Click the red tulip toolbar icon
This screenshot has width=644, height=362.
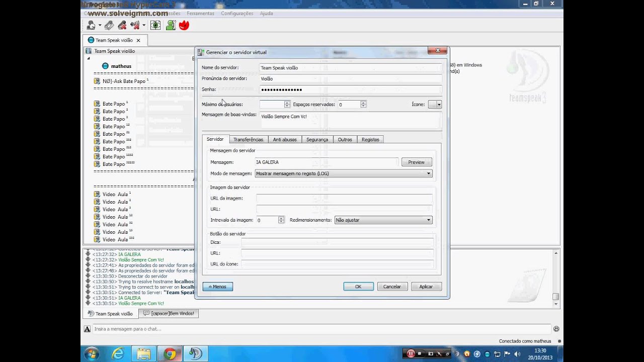click(x=184, y=25)
